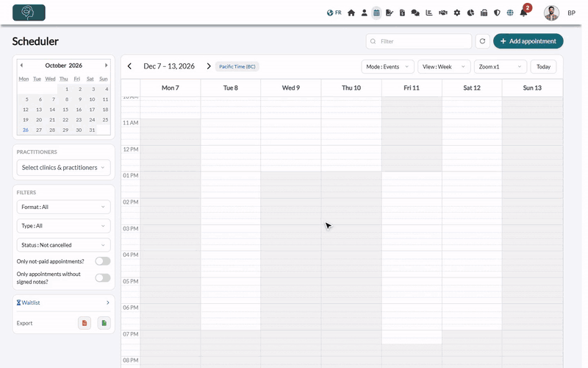588x368 pixels.
Task: Select October 4 in mini calendar
Action: [107, 89]
